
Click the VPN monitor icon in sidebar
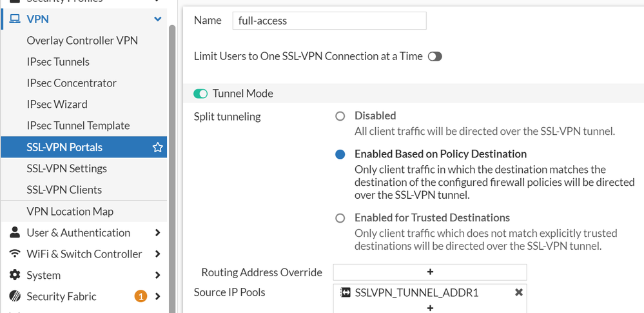pyautogui.click(x=14, y=19)
